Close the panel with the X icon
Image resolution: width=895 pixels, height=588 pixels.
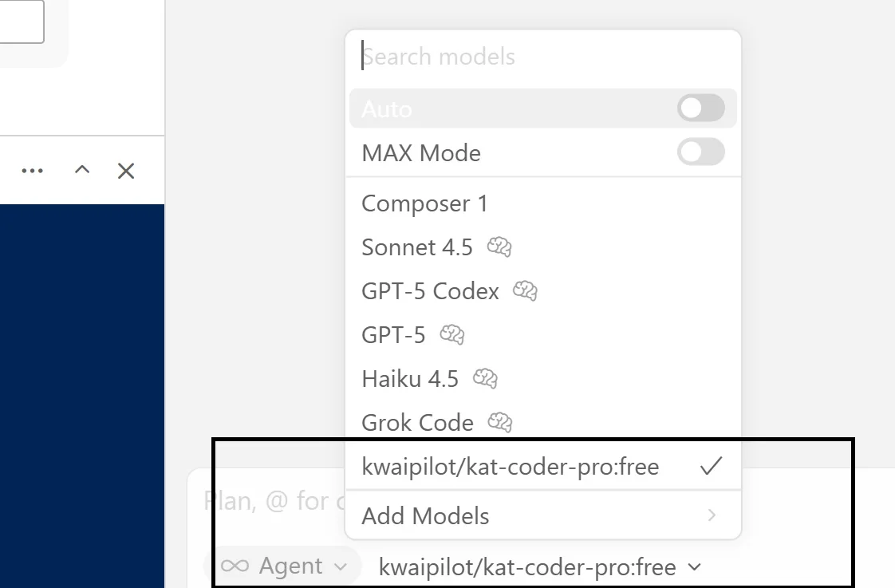point(126,171)
